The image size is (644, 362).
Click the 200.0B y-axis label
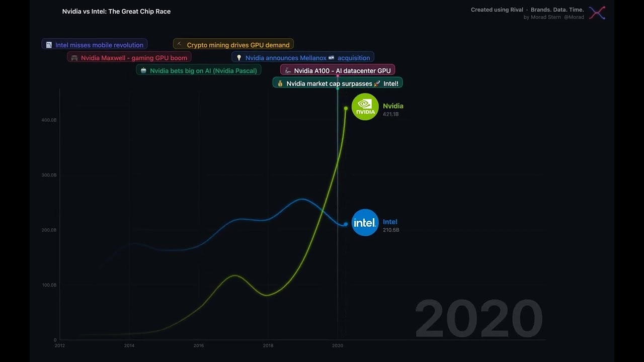pos(49,230)
